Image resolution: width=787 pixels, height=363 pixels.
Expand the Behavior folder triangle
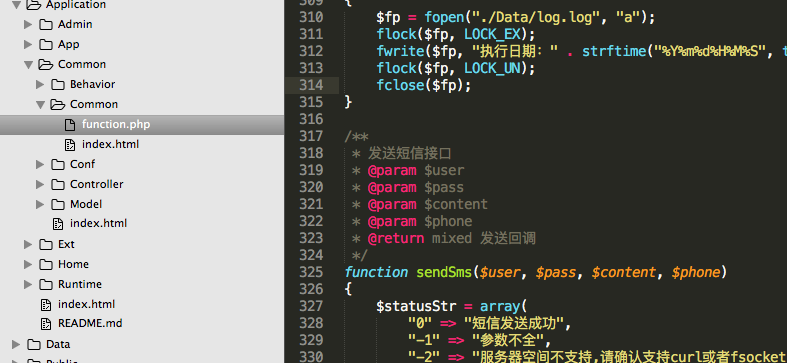tap(40, 84)
